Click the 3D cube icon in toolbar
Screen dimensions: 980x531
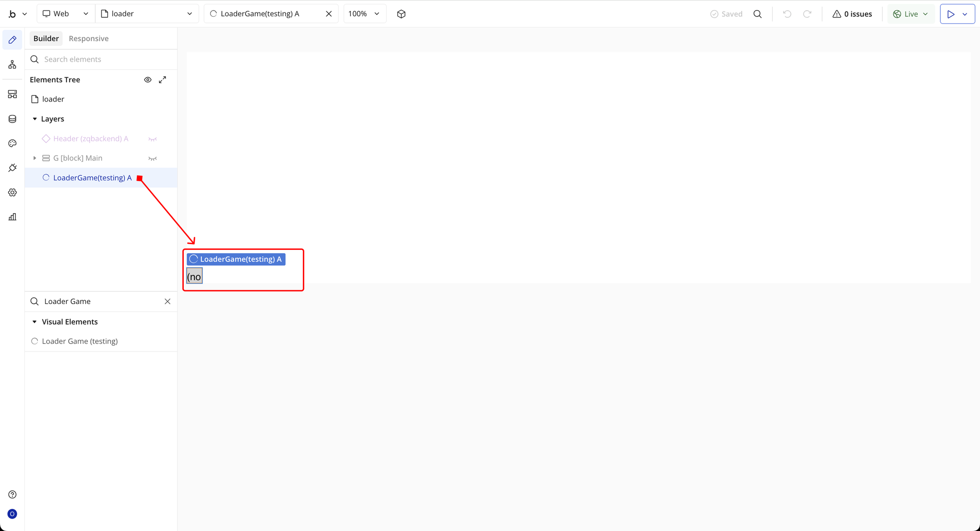pos(401,14)
